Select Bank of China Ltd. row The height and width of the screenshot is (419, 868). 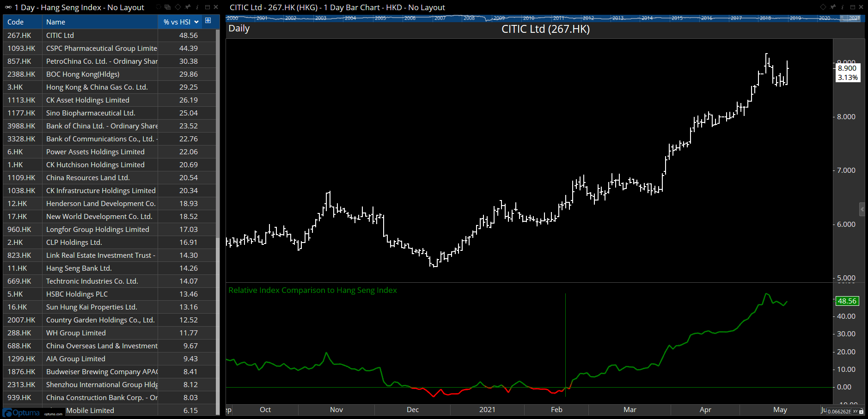click(x=110, y=126)
